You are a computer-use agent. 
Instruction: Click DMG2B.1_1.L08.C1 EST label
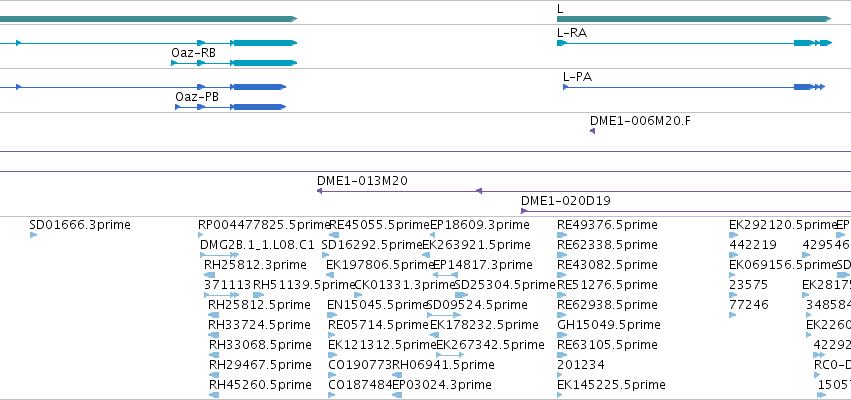pyautogui.click(x=257, y=245)
